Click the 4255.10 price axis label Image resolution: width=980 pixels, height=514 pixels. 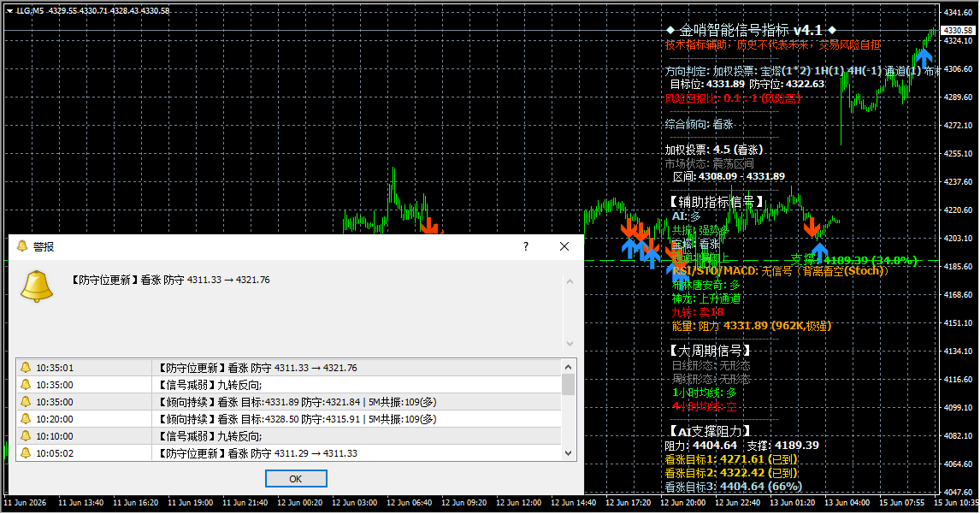958,153
